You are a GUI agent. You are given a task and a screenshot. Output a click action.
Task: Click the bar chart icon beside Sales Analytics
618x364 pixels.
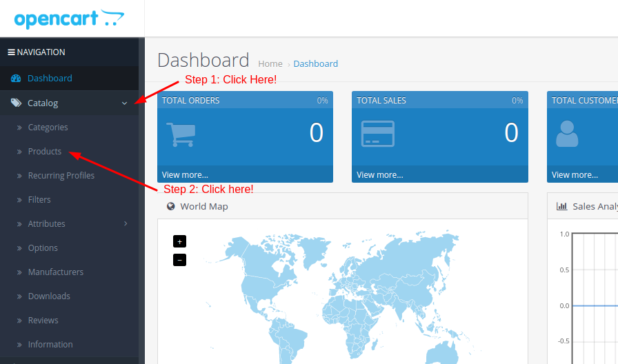(561, 206)
